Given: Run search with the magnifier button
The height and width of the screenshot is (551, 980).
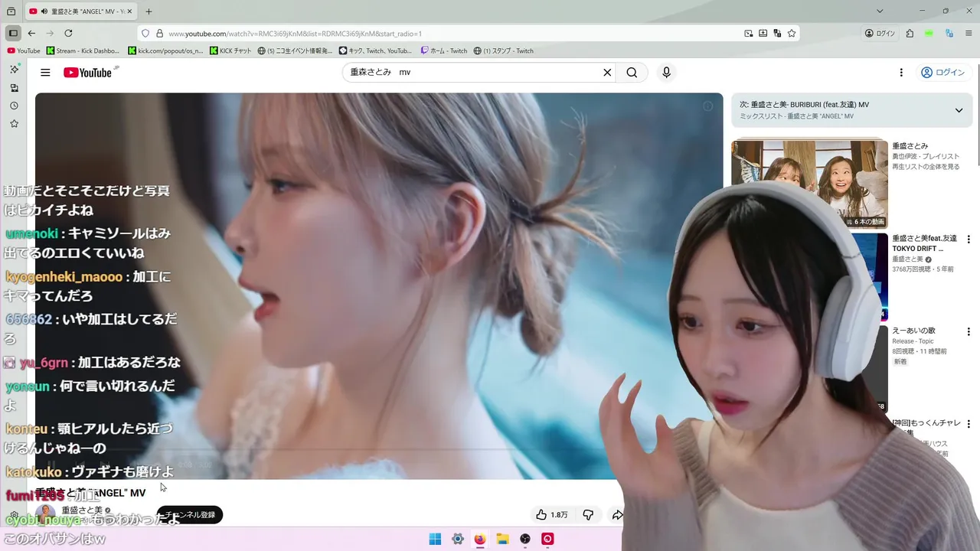Looking at the screenshot, I should click(x=632, y=73).
